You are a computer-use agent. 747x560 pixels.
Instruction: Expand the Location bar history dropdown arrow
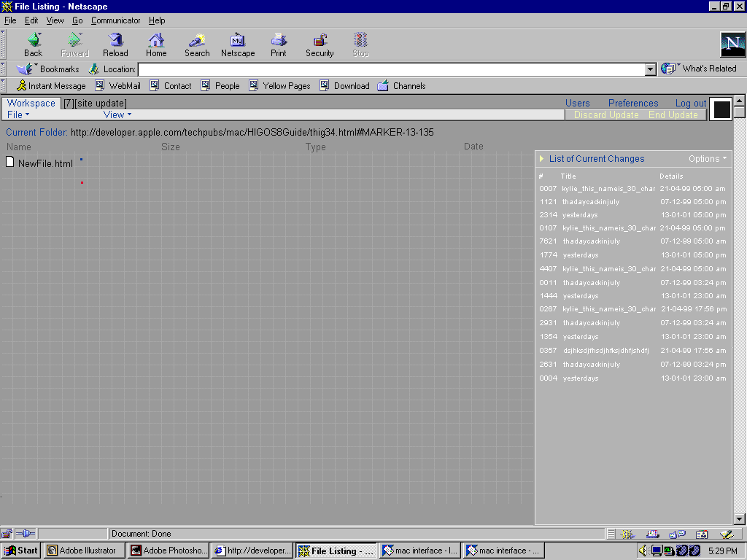click(651, 69)
